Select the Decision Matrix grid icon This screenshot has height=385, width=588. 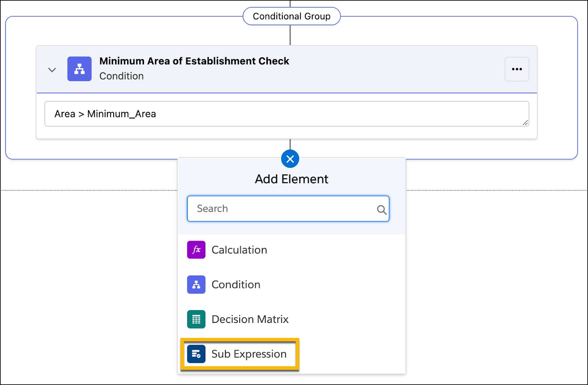pyautogui.click(x=196, y=319)
